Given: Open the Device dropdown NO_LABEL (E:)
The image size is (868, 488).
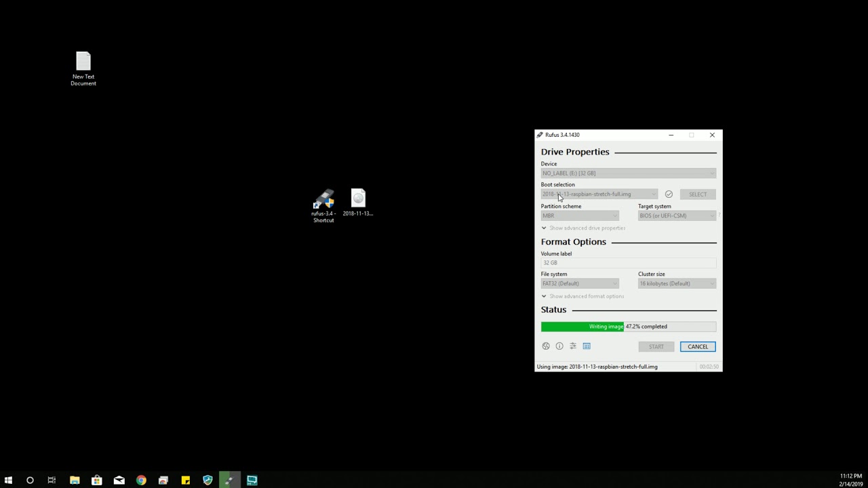Looking at the screenshot, I should coord(629,173).
